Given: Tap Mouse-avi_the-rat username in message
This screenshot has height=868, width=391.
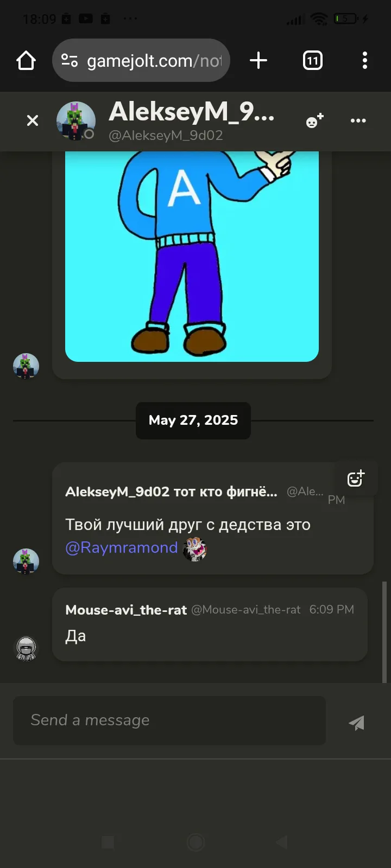Looking at the screenshot, I should click(x=126, y=610).
